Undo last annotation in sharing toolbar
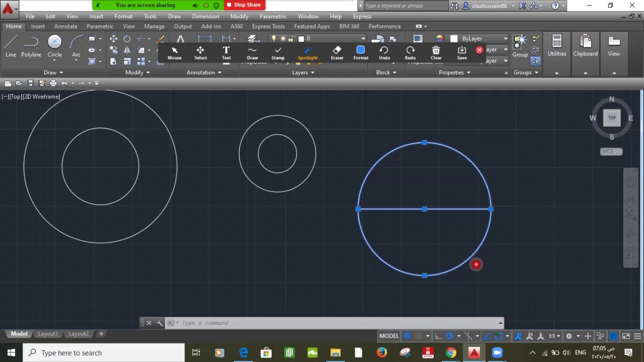Viewport: 644px width, 362px height. (x=384, y=53)
